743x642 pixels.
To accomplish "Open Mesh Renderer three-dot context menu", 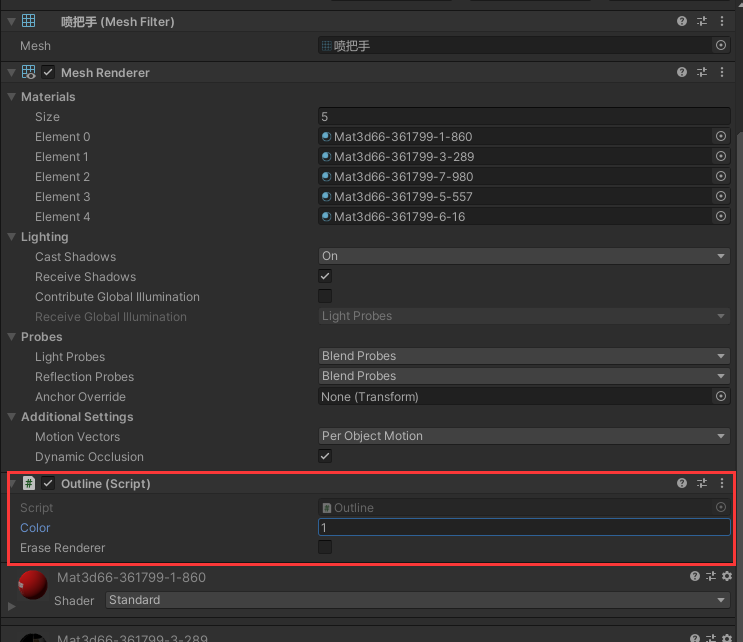I will click(x=722, y=72).
